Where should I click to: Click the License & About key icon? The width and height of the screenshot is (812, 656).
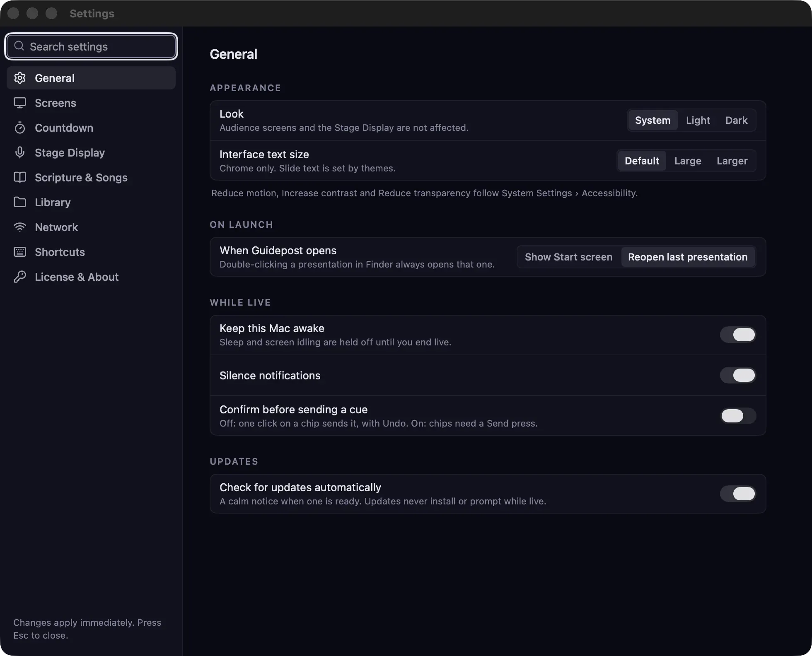(x=20, y=277)
